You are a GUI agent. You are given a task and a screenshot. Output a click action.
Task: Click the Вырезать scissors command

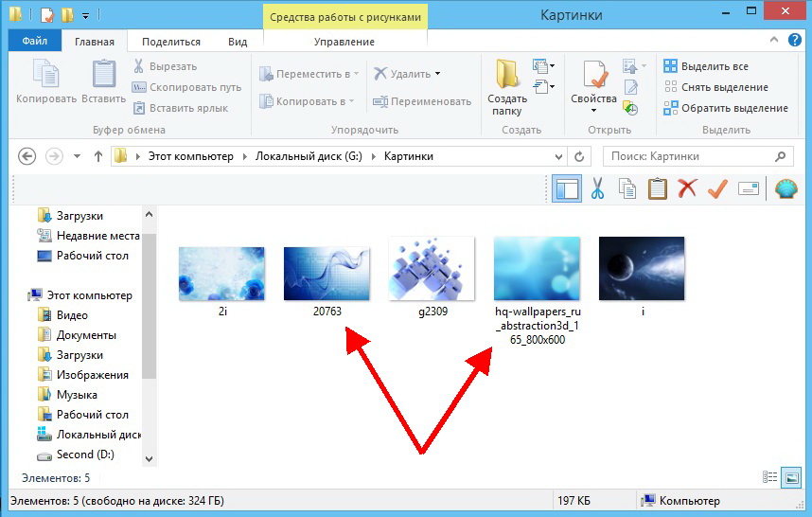[x=166, y=66]
